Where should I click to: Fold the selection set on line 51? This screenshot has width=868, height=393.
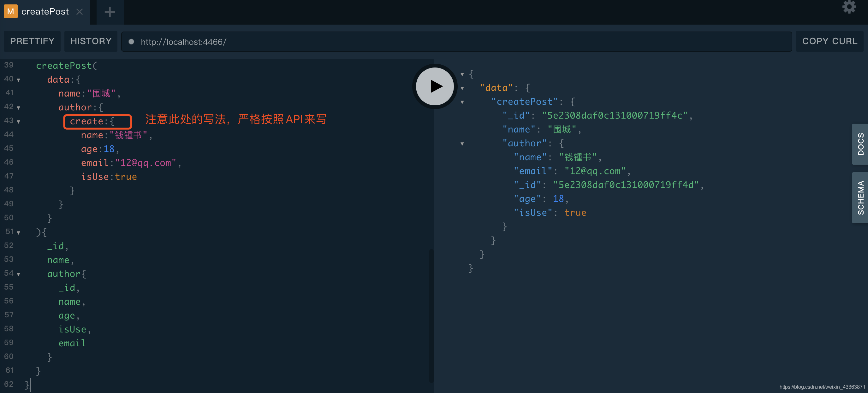pyautogui.click(x=19, y=232)
